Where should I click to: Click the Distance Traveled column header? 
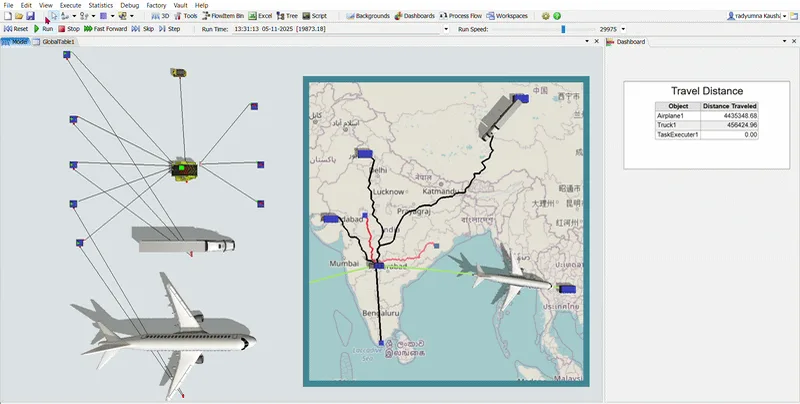[729, 106]
